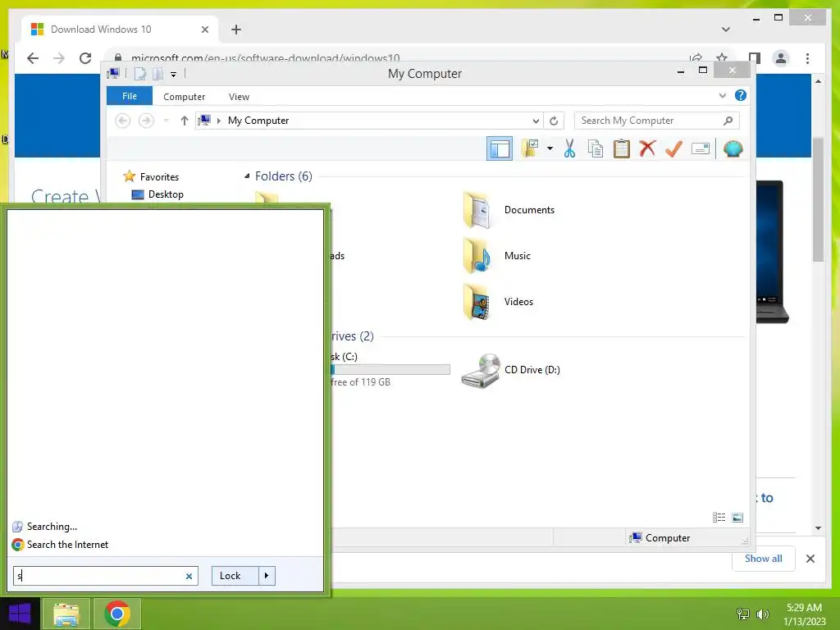840x630 pixels.
Task: Go up one folder level arrow
Action: (185, 121)
